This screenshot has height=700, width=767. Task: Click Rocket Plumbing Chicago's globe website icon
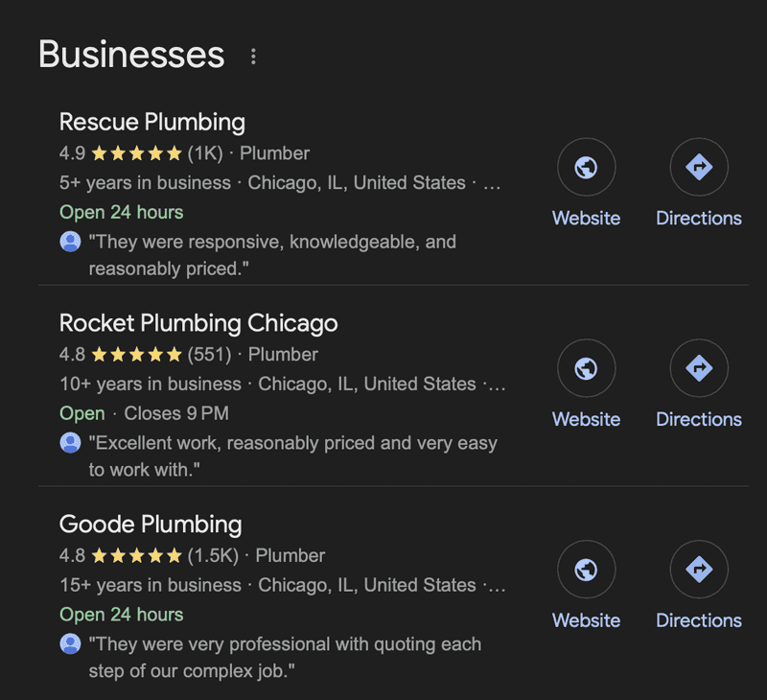pyautogui.click(x=586, y=369)
